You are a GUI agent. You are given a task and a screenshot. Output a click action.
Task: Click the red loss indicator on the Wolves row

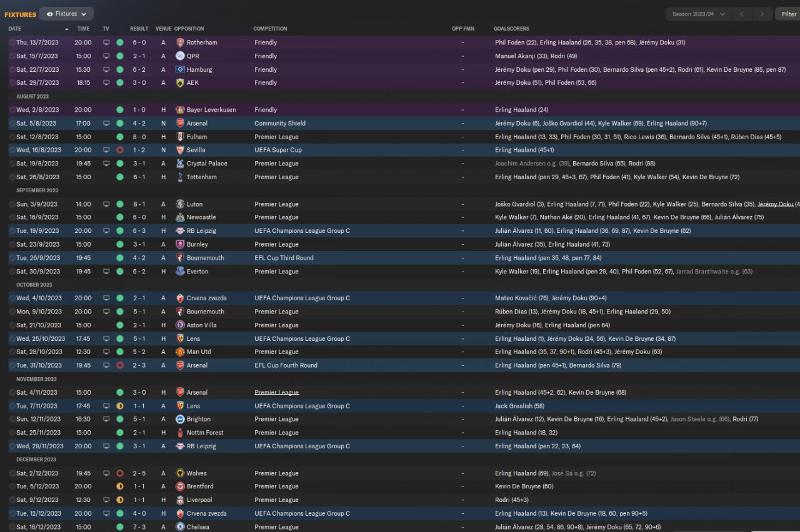pyautogui.click(x=120, y=473)
